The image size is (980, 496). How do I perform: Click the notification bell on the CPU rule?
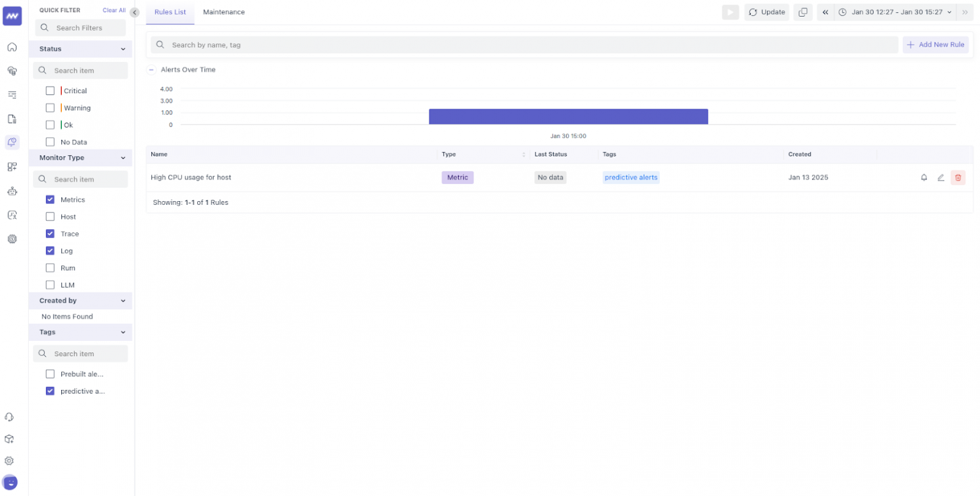point(923,177)
